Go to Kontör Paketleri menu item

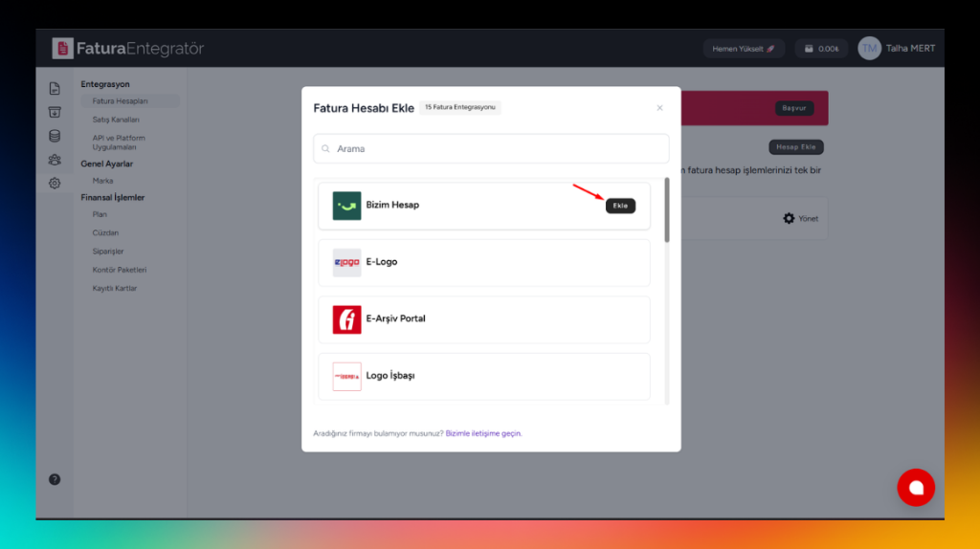120,270
